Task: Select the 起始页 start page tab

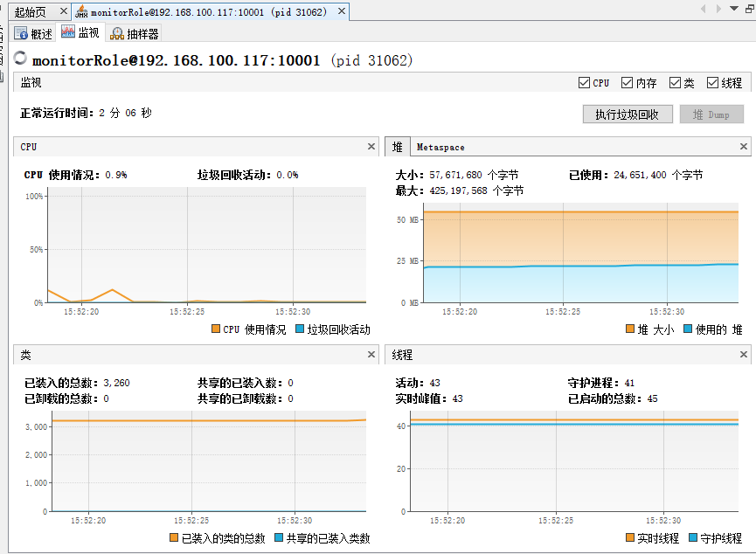Action: click(30, 12)
